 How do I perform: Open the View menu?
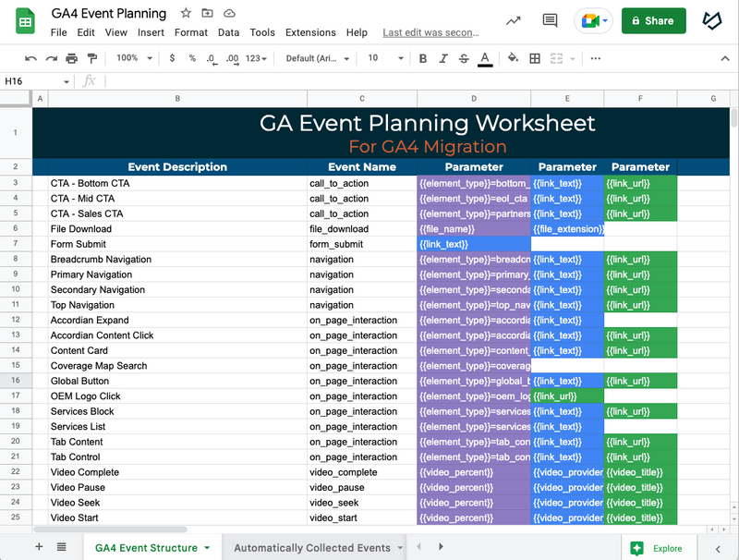(116, 32)
